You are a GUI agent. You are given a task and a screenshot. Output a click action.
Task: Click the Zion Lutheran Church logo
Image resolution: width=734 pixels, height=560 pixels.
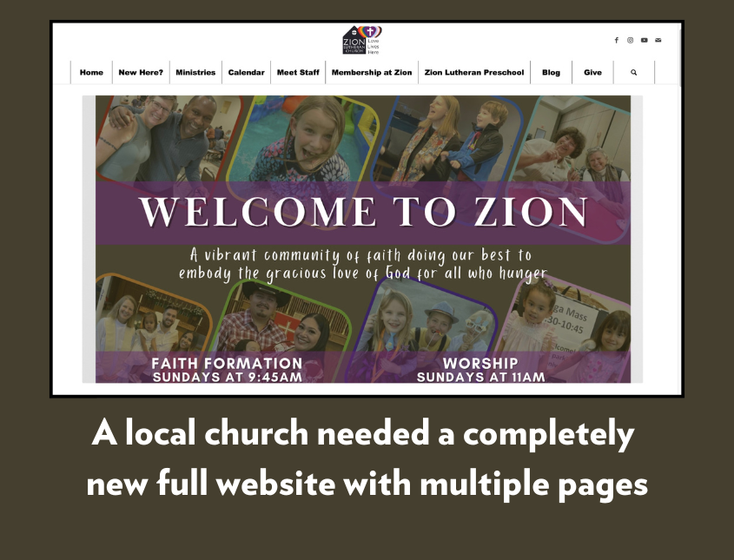point(362,40)
